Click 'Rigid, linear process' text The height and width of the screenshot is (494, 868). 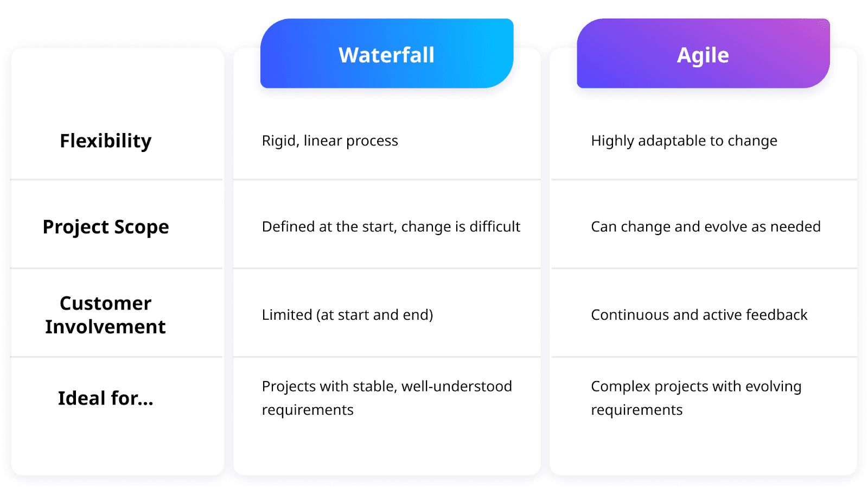[330, 141]
